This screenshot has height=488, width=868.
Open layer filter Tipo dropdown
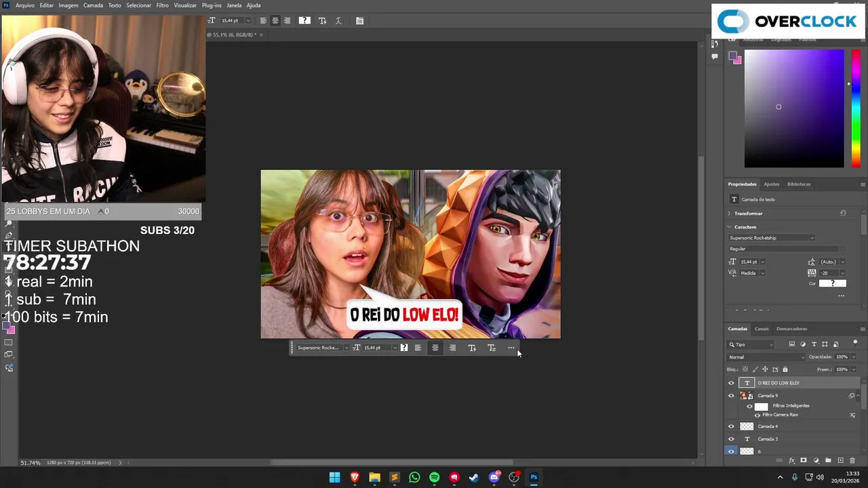[751, 344]
